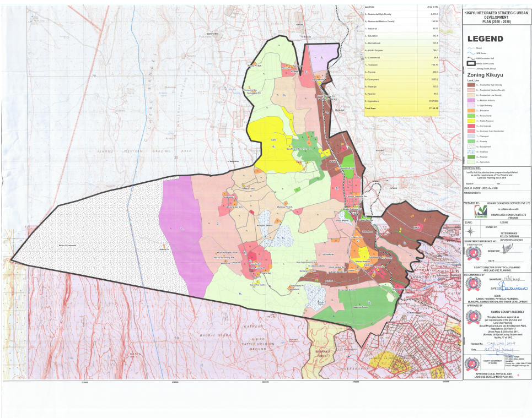Click the Kikuyu Sub-County boundary symbol in legend
Image resolution: width=532 pixels, height=418 pixels.
click(x=470, y=62)
